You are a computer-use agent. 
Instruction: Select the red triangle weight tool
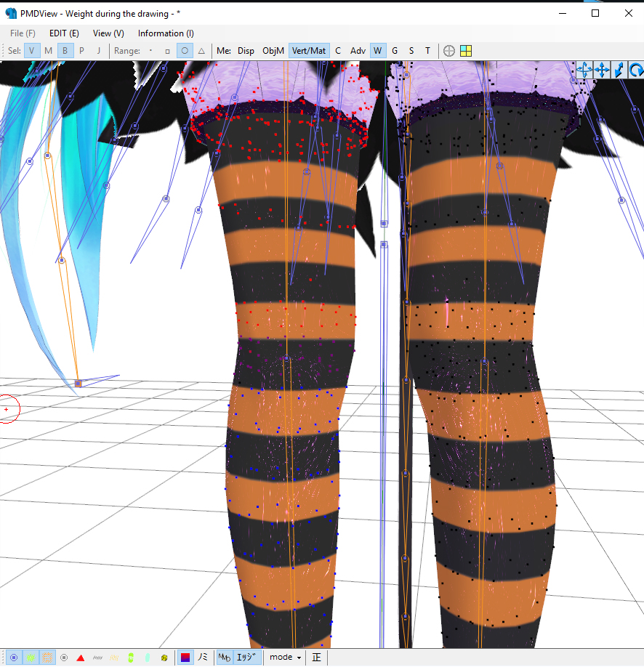tap(79, 657)
